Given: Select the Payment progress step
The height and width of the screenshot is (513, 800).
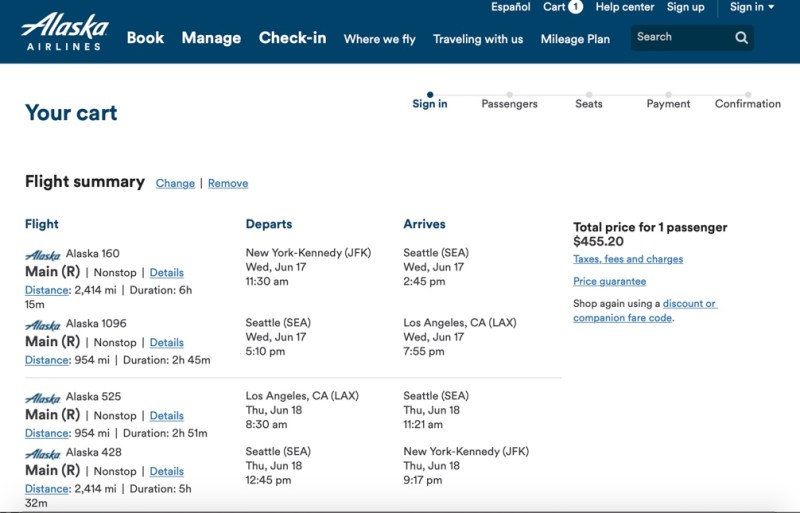Looking at the screenshot, I should point(668,101).
